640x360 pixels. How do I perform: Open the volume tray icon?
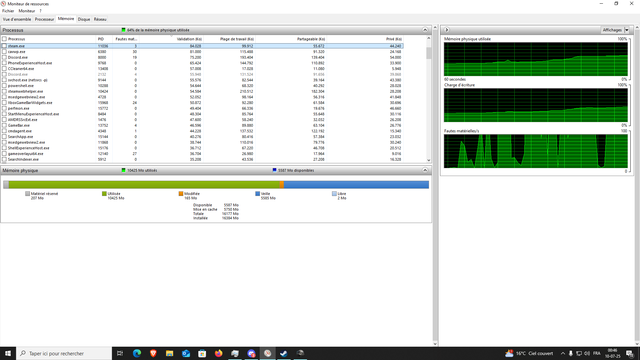[x=587, y=353]
